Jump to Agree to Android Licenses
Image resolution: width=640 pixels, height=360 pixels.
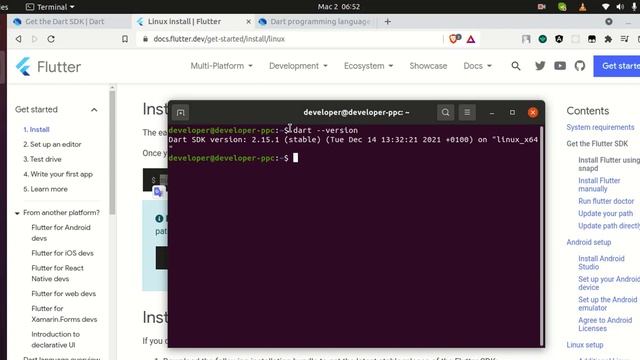click(605, 324)
